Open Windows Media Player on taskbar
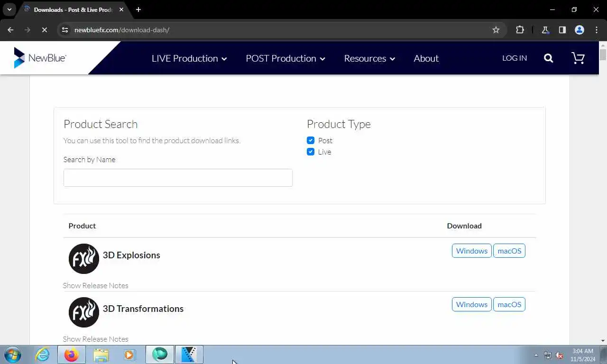Screen dimensions: 607x364 click(x=129, y=355)
